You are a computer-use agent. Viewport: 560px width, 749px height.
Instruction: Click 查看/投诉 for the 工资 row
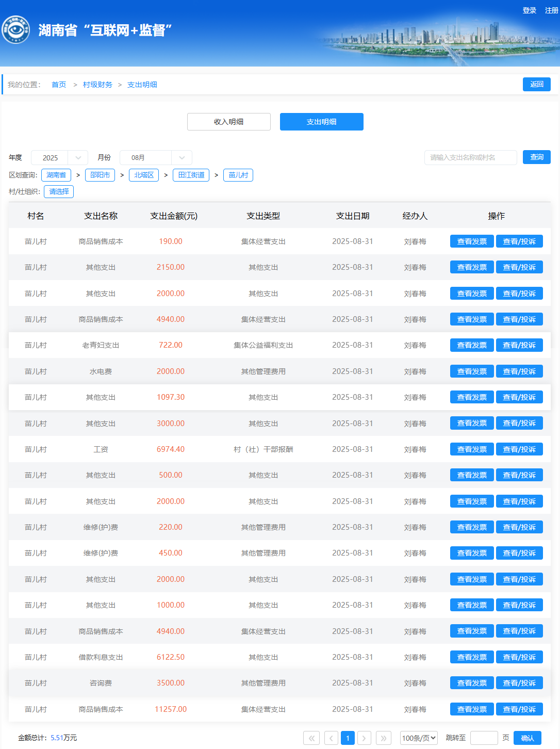[x=519, y=449]
